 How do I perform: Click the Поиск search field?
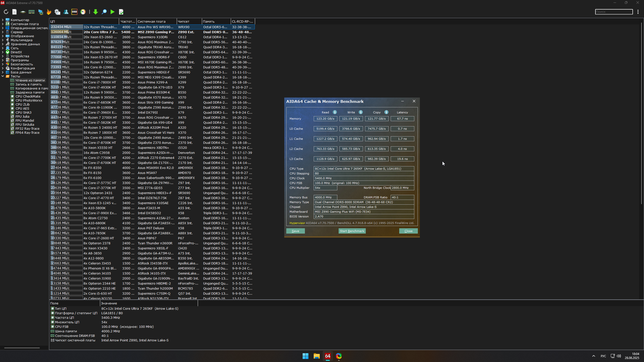tap(614, 12)
